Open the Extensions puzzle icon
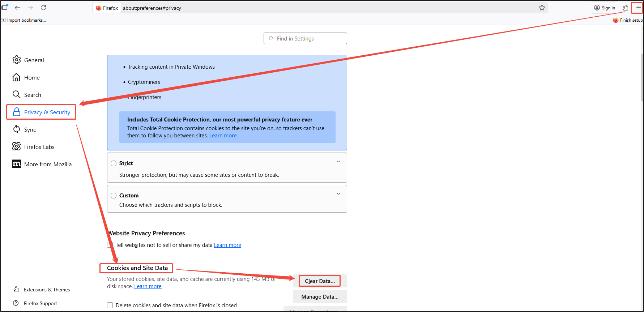 coord(626,8)
